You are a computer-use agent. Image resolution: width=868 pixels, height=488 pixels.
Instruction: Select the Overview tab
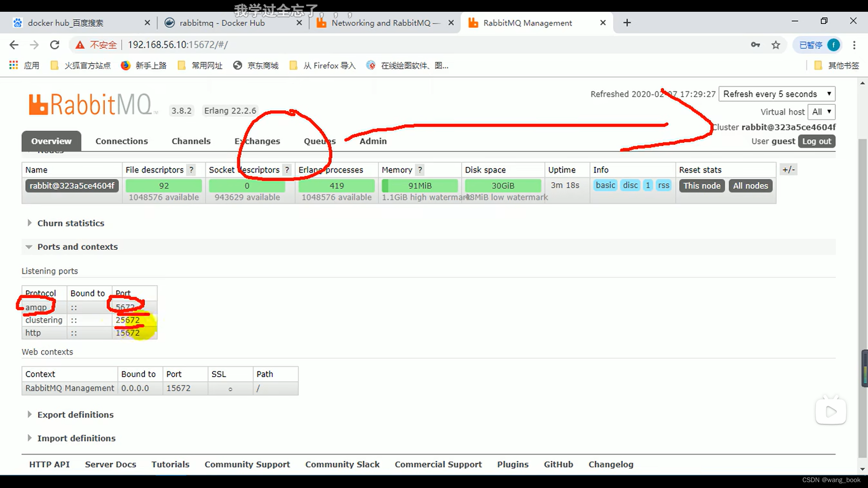[51, 141]
